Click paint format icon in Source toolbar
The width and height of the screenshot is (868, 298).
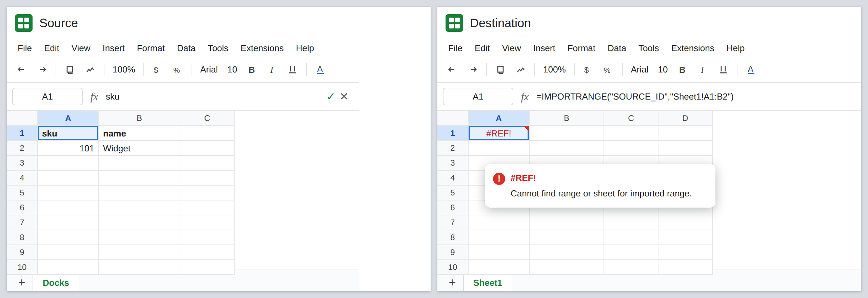(90, 70)
